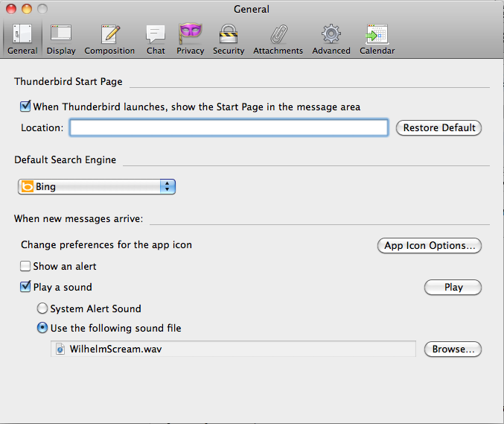The width and height of the screenshot is (504, 424).
Task: Open the Calendar preferences pane
Action: point(377,39)
